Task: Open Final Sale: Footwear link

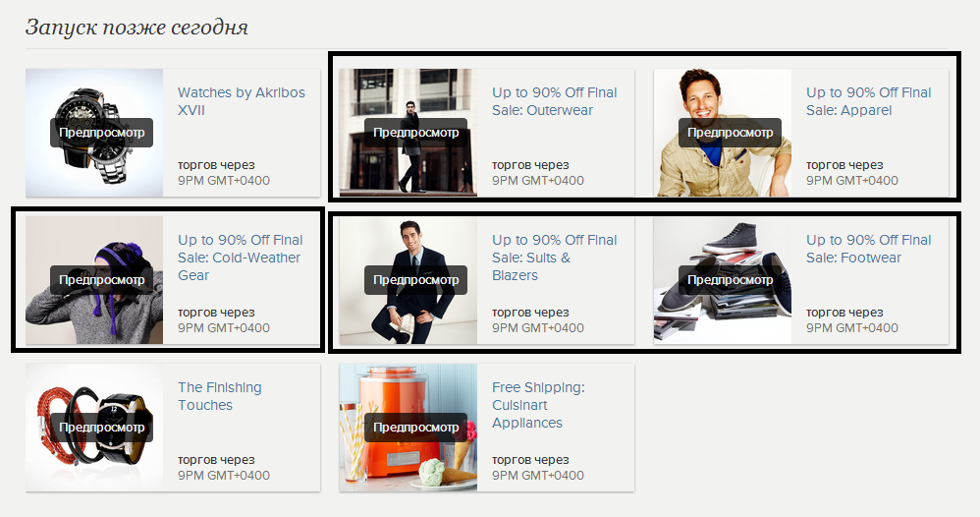Action: tap(868, 249)
